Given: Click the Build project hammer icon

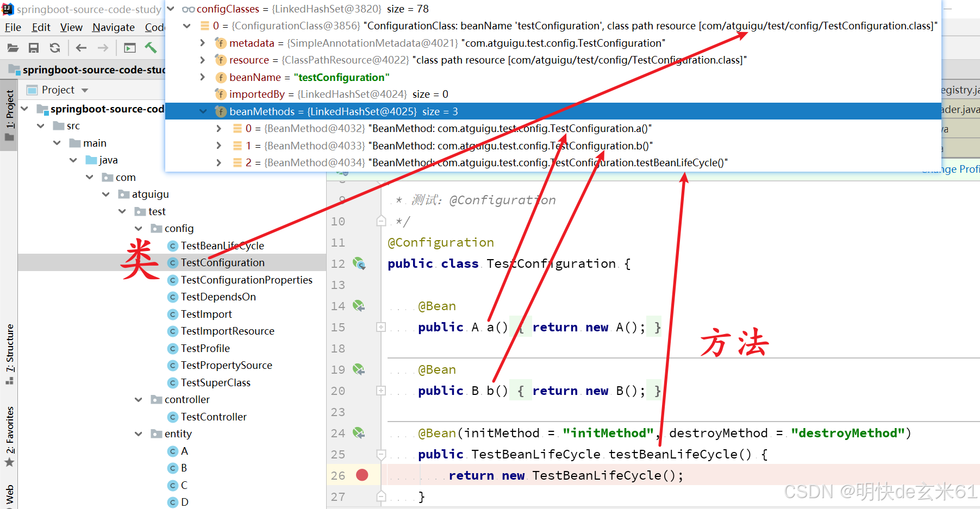Looking at the screenshot, I should tap(151, 48).
